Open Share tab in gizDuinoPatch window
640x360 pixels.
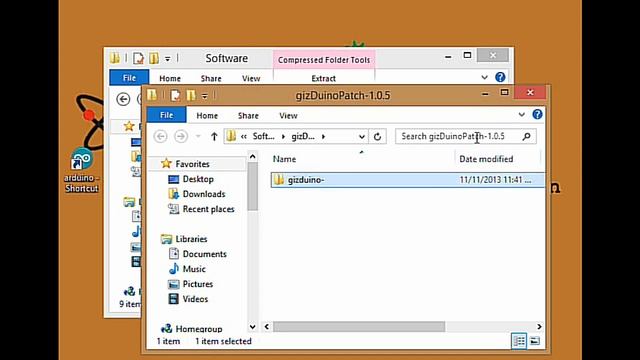[x=248, y=116]
